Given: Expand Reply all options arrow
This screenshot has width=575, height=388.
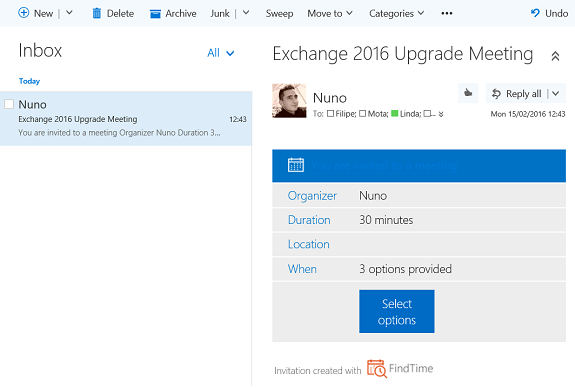Looking at the screenshot, I should (x=556, y=94).
